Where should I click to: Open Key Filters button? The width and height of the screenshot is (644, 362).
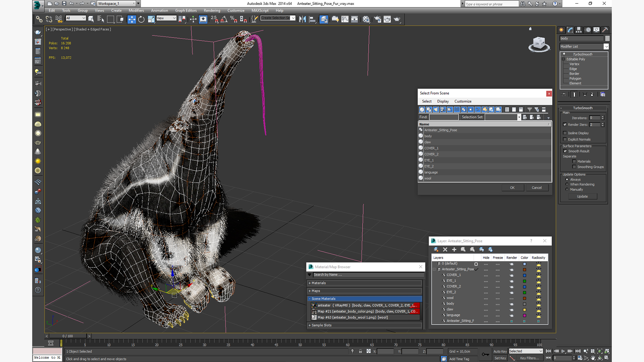[x=529, y=358]
